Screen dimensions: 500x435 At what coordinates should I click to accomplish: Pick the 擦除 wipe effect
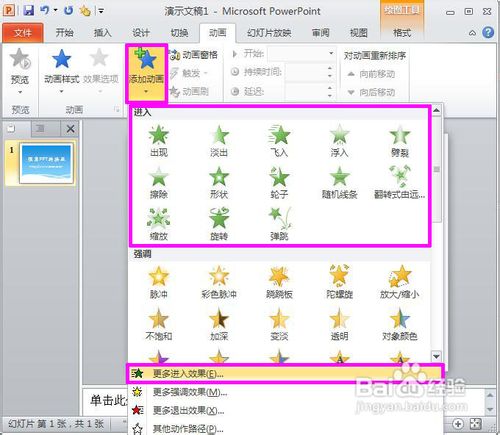point(159,183)
